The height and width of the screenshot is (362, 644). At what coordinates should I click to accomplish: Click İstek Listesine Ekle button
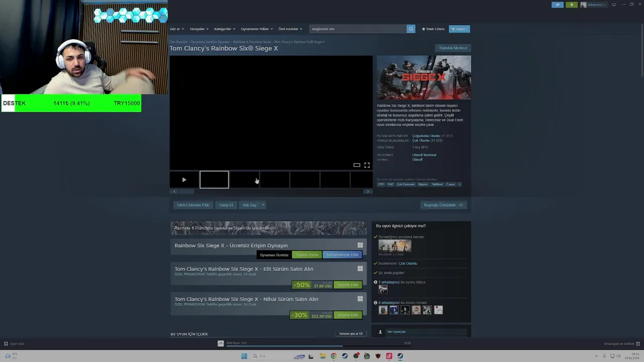[x=193, y=205]
